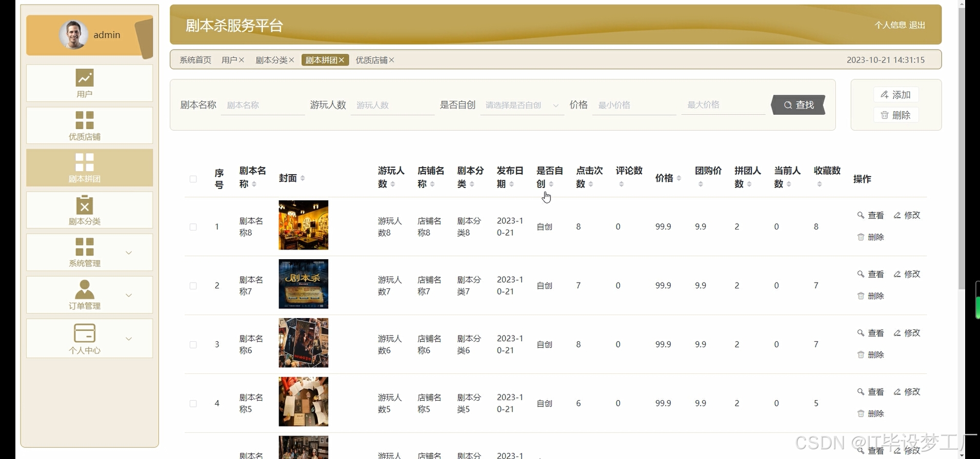Image resolution: width=980 pixels, height=459 pixels.
Task: Sort by 拼团人数 column
Action: pyautogui.click(x=749, y=184)
